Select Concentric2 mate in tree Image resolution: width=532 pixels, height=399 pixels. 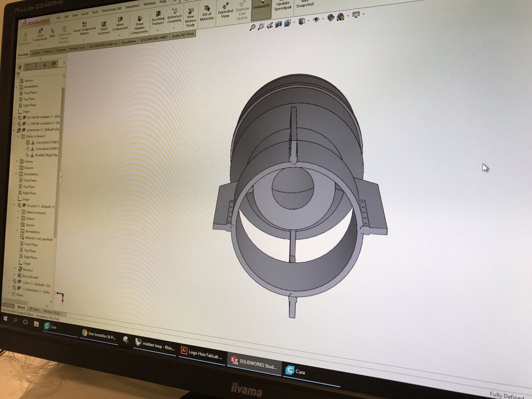coord(42,142)
